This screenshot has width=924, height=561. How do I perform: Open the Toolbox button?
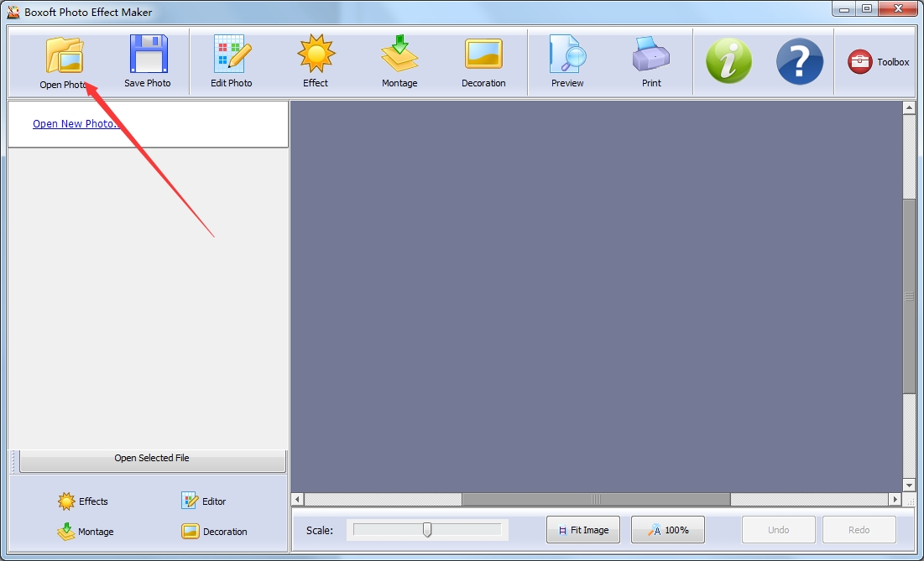click(878, 62)
